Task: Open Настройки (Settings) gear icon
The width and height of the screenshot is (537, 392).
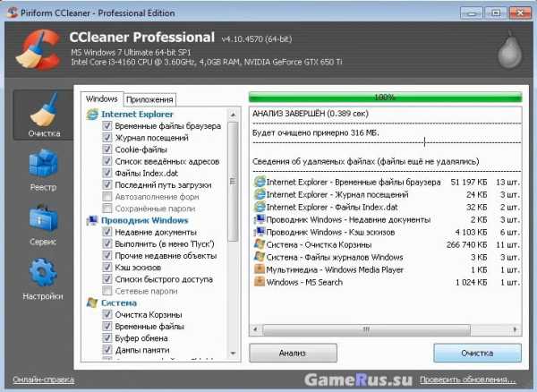Action: point(43,277)
